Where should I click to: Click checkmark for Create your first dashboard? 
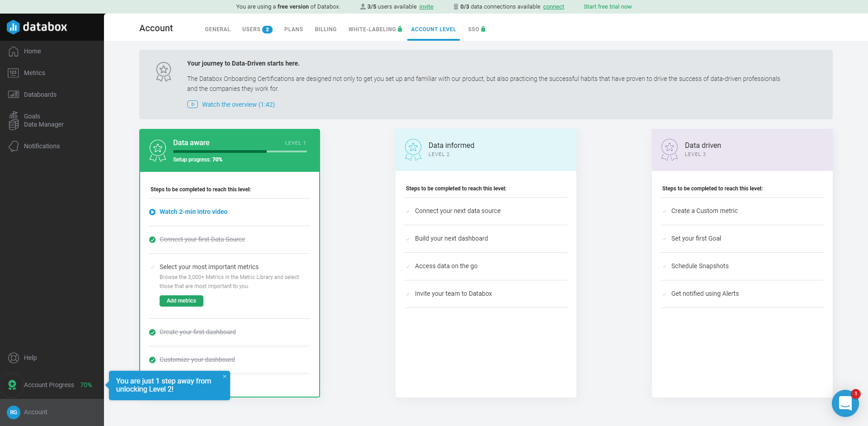[x=152, y=332]
